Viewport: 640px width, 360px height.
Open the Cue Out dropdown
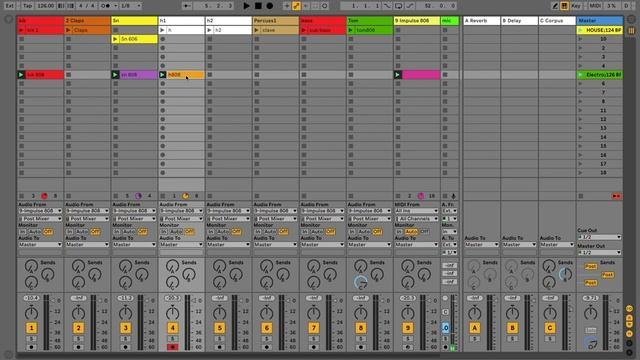tap(599, 237)
